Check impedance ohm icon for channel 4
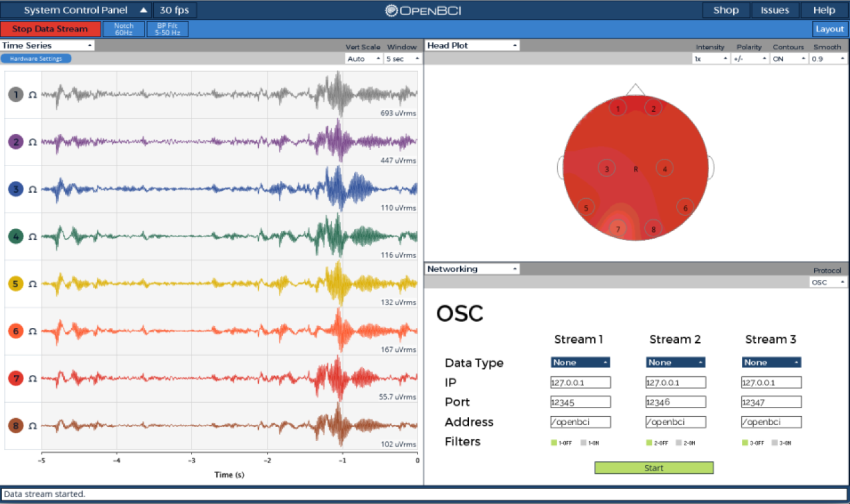 (x=33, y=237)
